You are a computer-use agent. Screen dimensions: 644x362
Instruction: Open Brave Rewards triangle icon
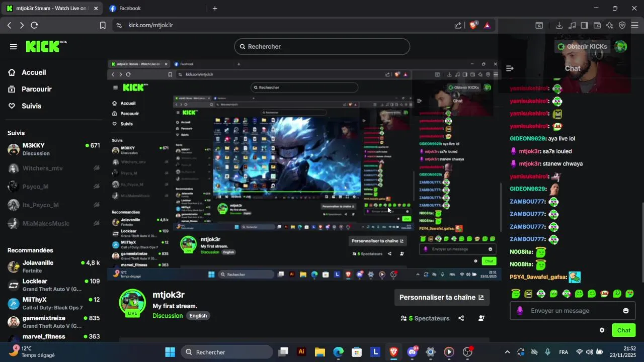coord(487,25)
